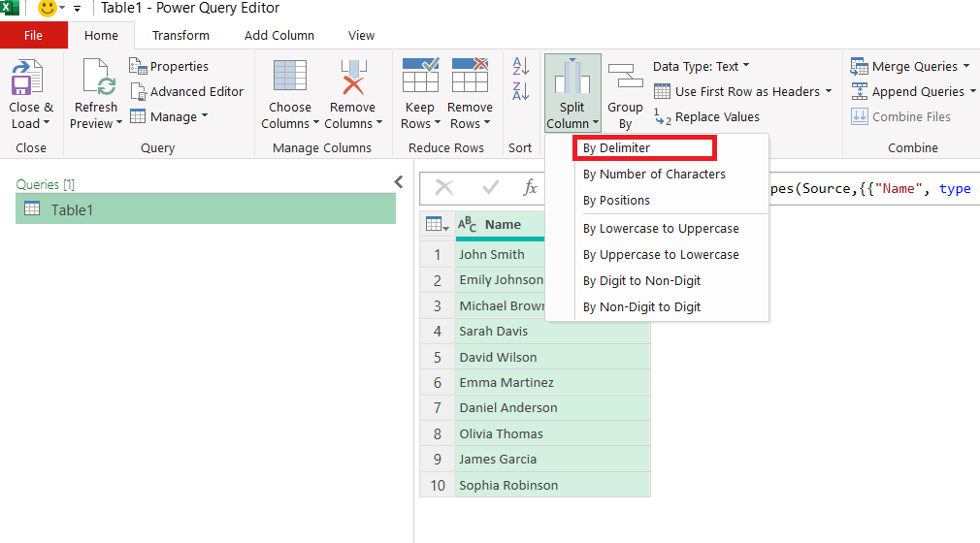Click the Excel logo icon

(x=10, y=8)
